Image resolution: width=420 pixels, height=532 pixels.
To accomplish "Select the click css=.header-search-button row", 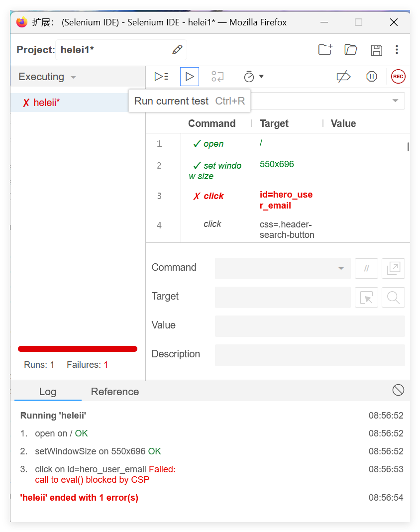I will [278, 229].
